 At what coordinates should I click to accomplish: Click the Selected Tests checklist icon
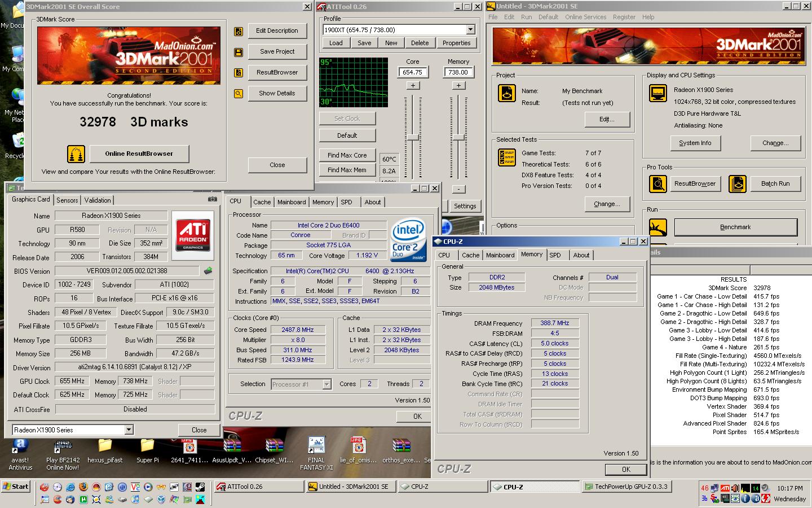click(507, 157)
